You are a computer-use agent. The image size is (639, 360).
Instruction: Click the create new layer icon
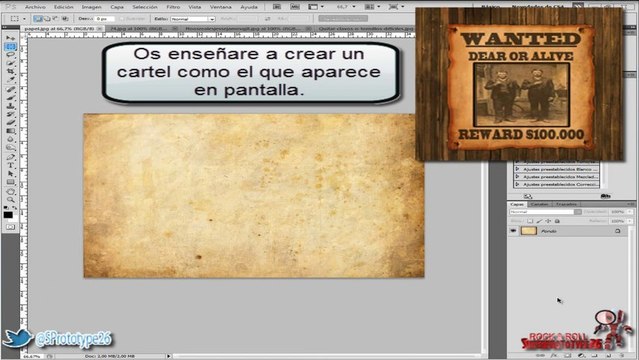(x=608, y=356)
